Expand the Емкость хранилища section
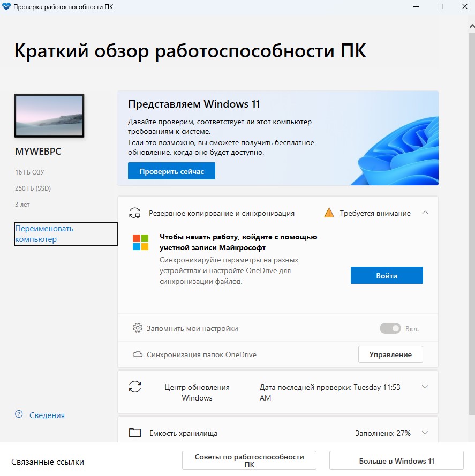This screenshot has width=475, height=476. [425, 433]
